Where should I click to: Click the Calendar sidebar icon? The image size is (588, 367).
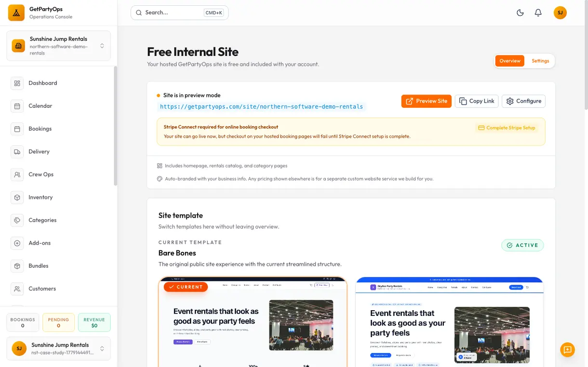[x=17, y=106]
